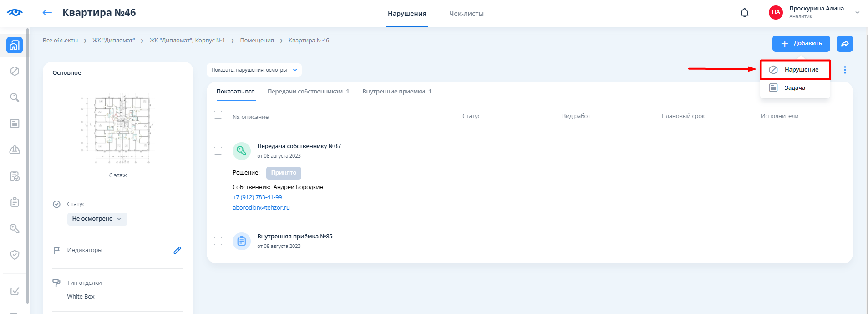Open the objects building icon in the sidebar
Viewport: 868px width, 314px height.
click(x=15, y=45)
